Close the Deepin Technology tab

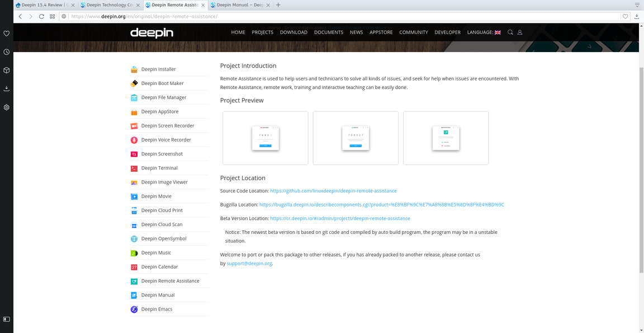point(138,5)
